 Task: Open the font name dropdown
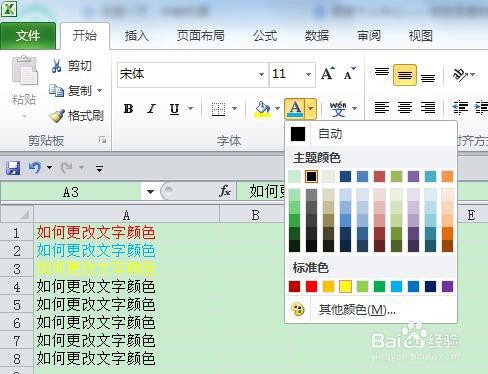click(261, 74)
